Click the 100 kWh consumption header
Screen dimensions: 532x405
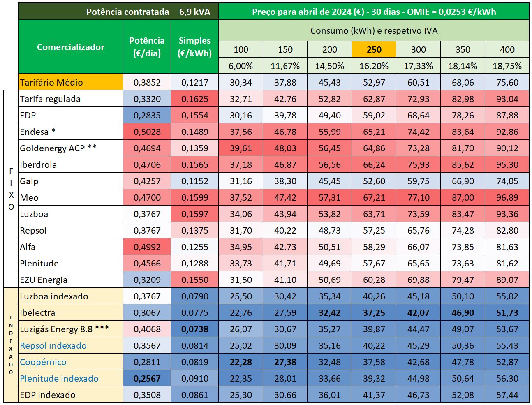pos(241,50)
